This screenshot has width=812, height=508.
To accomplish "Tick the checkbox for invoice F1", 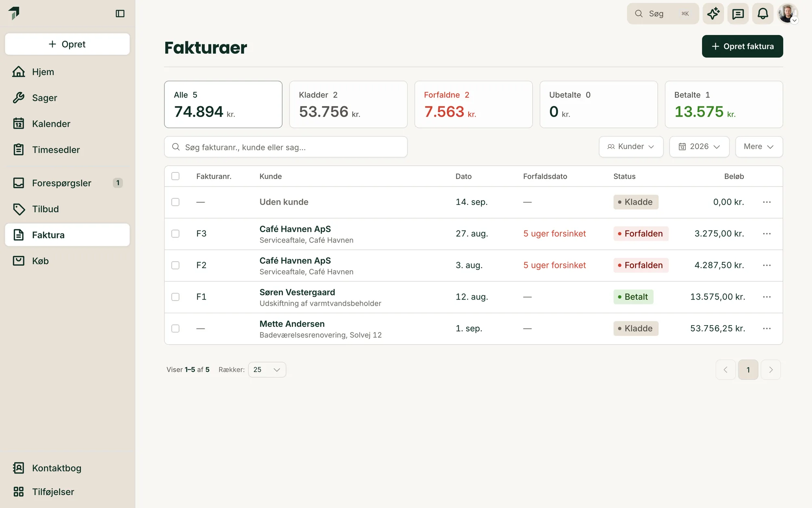I will click(175, 297).
